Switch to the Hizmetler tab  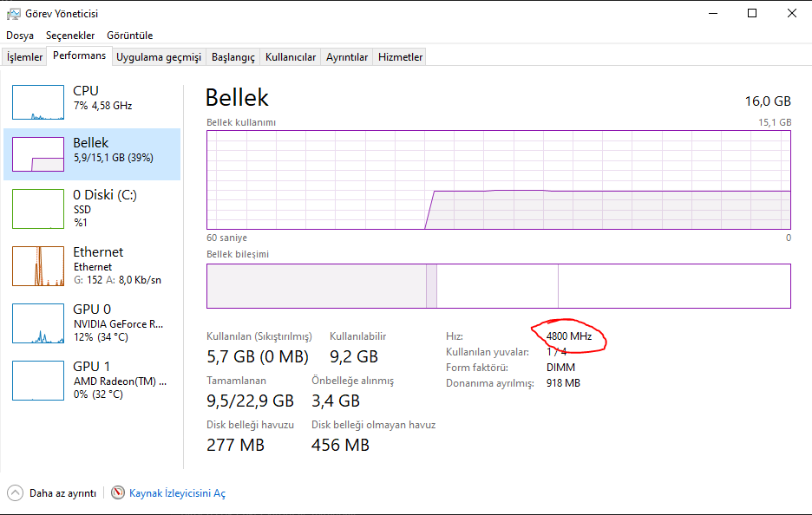point(401,57)
